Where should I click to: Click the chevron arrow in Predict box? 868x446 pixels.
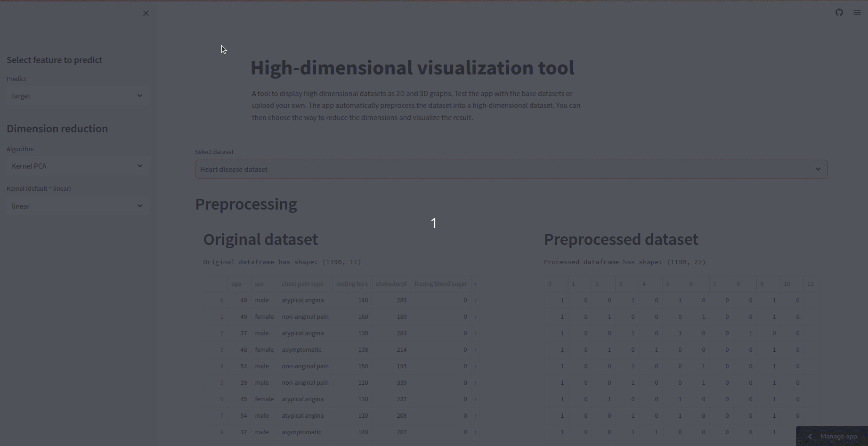pos(140,96)
